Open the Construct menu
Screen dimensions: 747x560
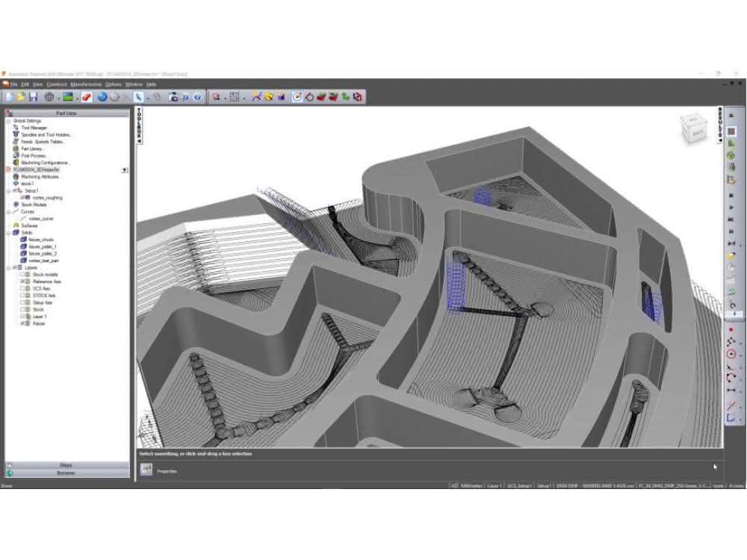tap(57, 84)
